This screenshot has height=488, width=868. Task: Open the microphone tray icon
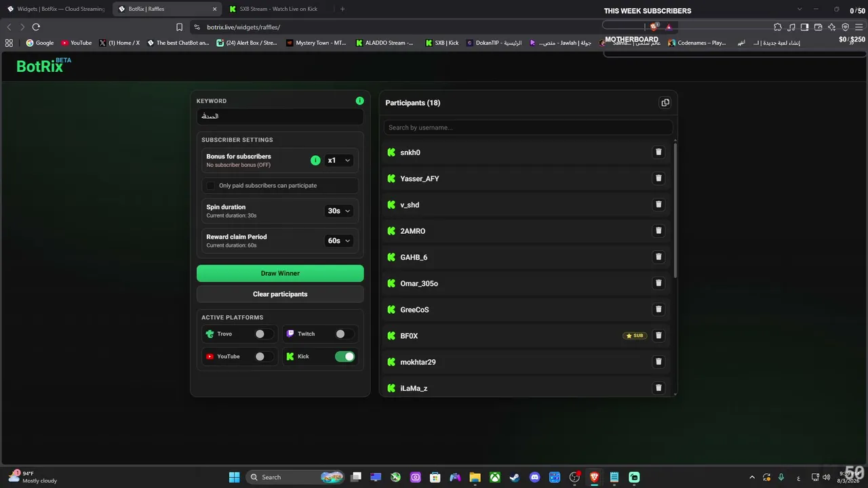tap(781, 477)
